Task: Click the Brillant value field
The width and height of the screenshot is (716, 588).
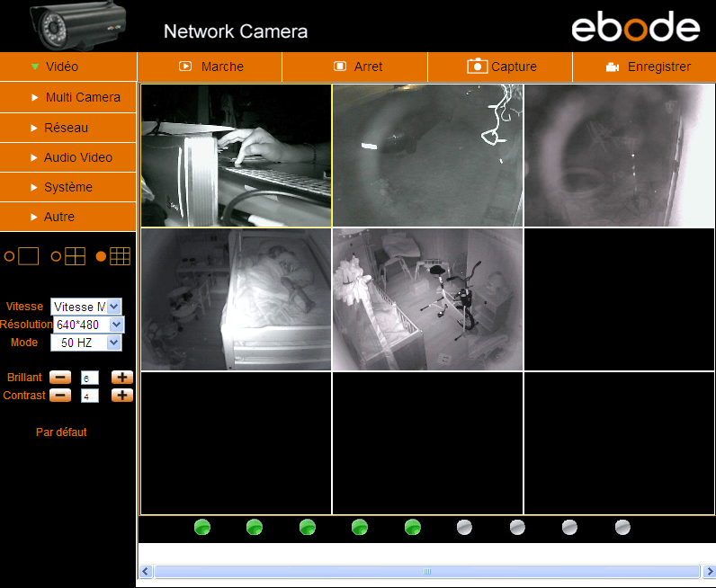Action: click(90, 378)
